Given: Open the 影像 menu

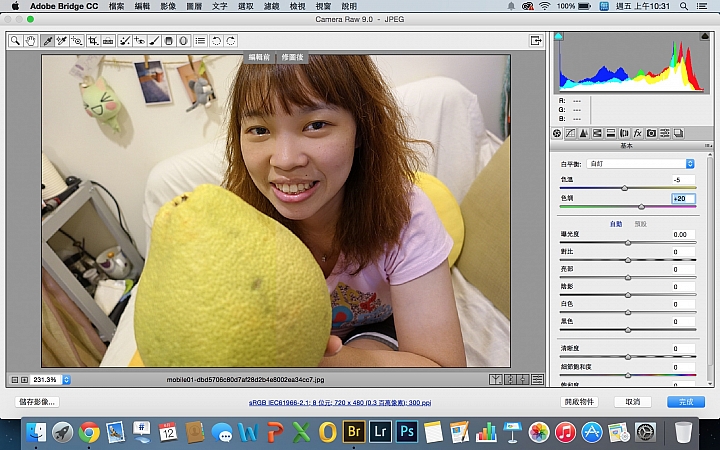Looking at the screenshot, I should tap(168, 6).
